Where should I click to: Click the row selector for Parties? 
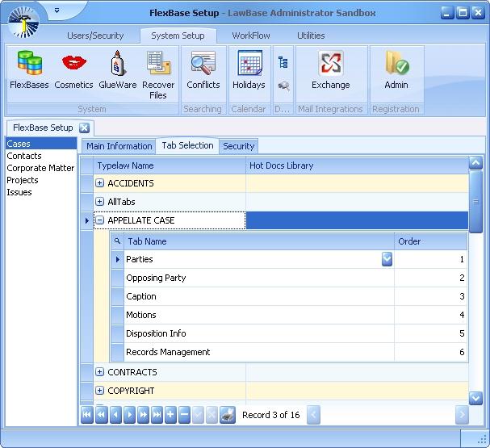coord(118,259)
